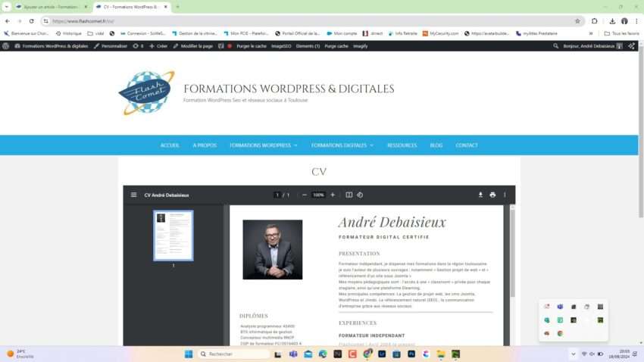Zoom out of the PDF with minus button
This screenshot has width=644, height=362.
[x=305, y=195]
